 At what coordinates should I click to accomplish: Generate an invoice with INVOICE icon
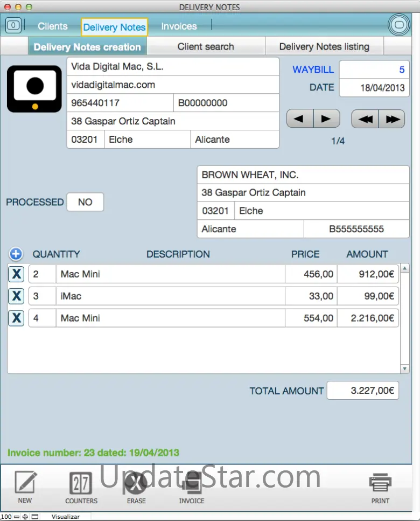pos(192,483)
